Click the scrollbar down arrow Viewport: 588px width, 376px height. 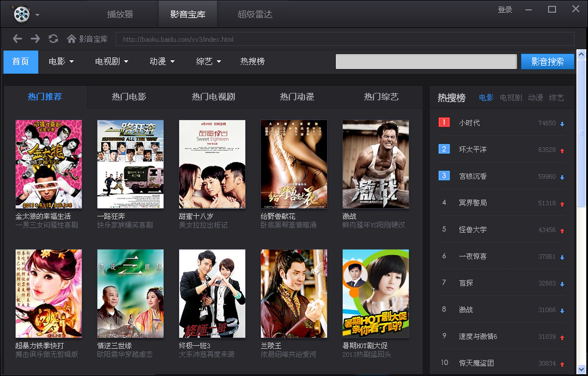(581, 369)
